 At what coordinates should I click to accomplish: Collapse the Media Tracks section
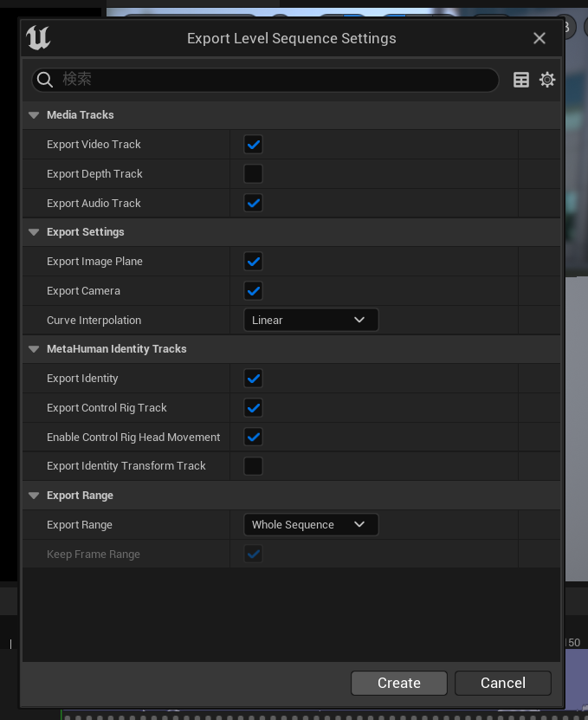[x=34, y=115]
